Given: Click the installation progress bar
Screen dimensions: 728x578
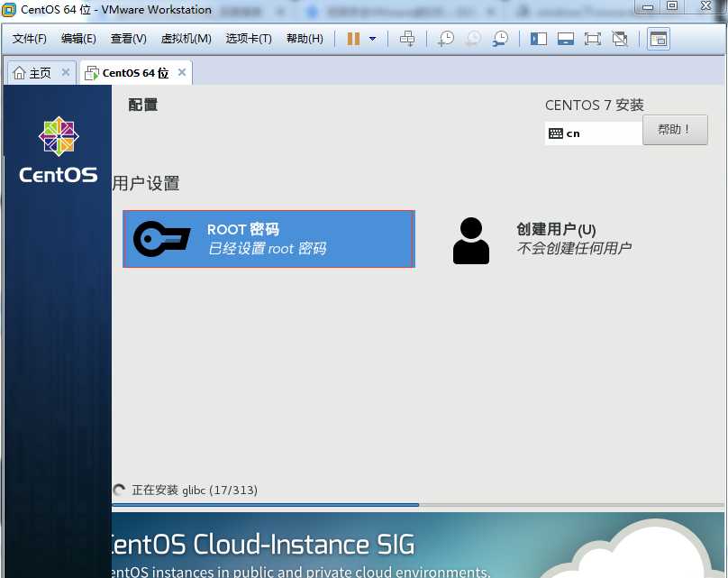Looking at the screenshot, I should click(418, 505).
